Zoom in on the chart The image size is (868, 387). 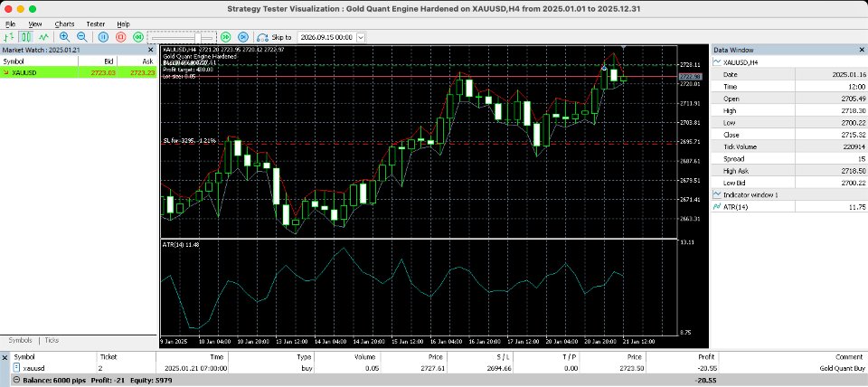[64, 37]
